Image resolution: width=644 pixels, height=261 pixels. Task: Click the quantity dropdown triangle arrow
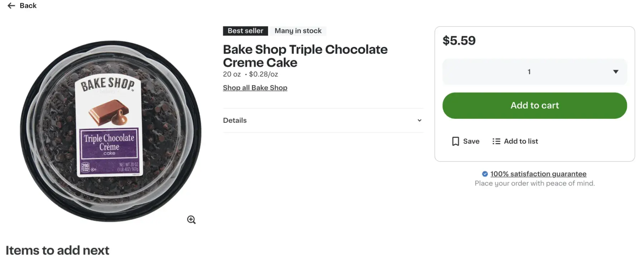615,72
